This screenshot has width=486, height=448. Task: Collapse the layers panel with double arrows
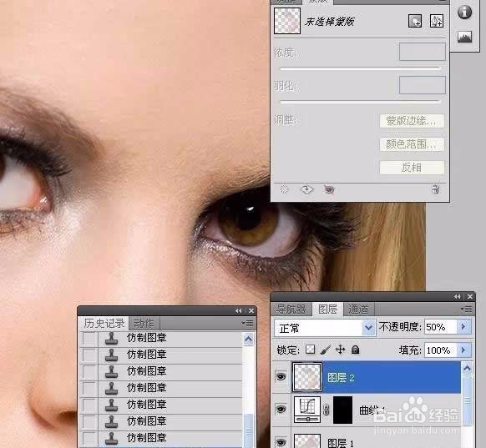(458, 297)
